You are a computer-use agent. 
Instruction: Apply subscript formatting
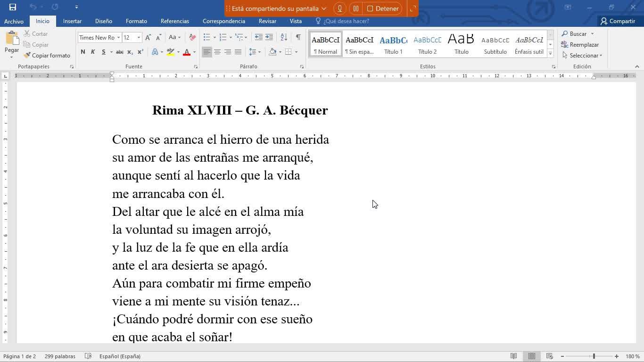130,52
